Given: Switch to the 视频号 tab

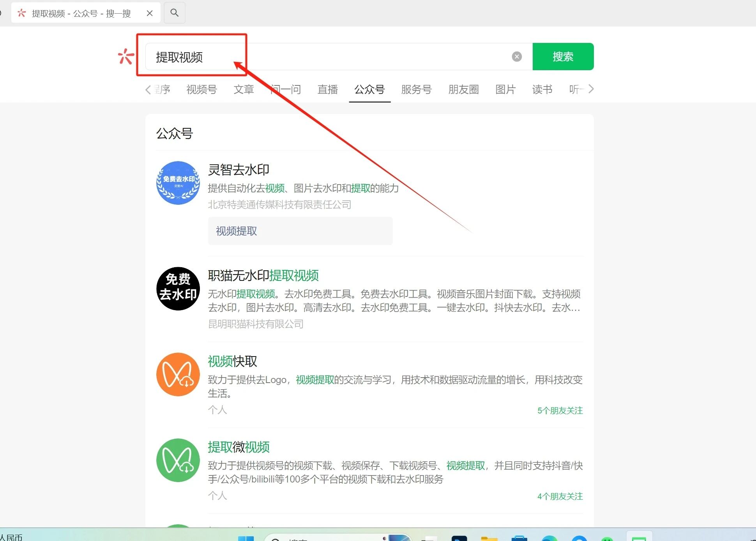Looking at the screenshot, I should (x=201, y=90).
